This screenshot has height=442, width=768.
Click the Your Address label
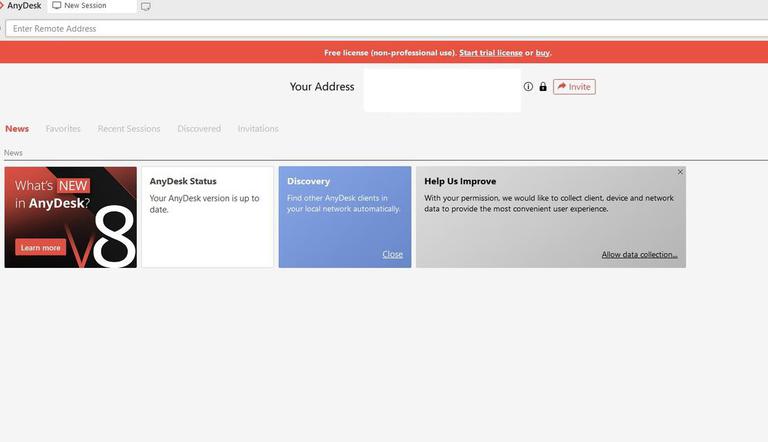[322, 87]
